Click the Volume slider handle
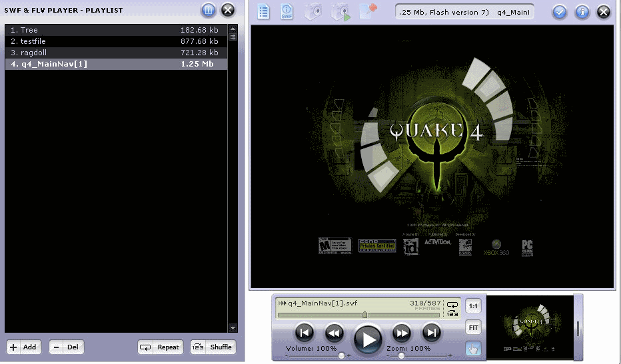 [x=341, y=356]
